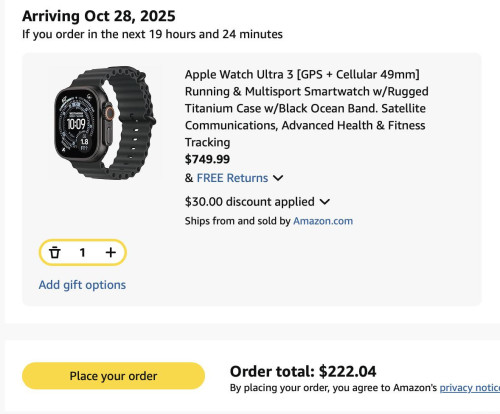
Task: Click the Place your order button
Action: pyautogui.click(x=113, y=376)
